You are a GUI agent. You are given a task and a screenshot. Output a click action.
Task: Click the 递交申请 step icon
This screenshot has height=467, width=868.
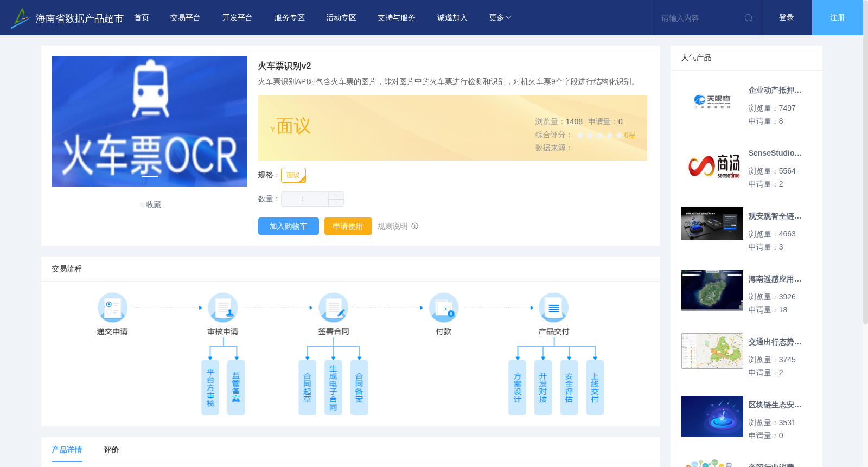(112, 308)
